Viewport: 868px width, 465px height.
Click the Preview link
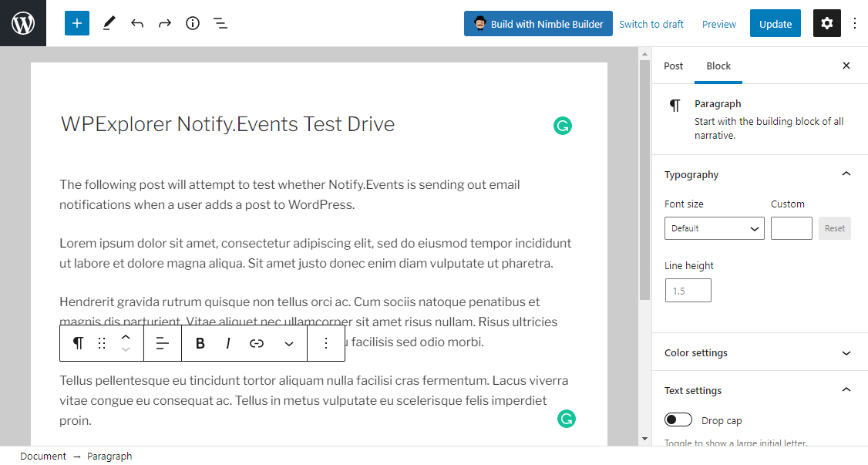tap(718, 24)
